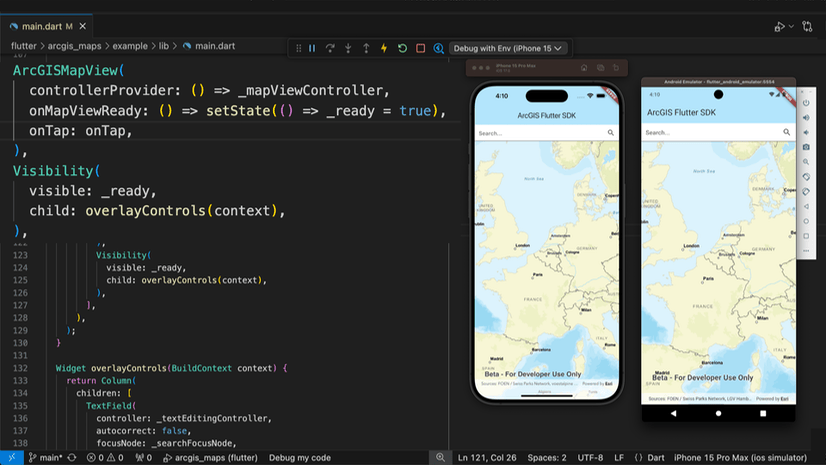Focus the Search field in iPhone simulator

coord(546,133)
